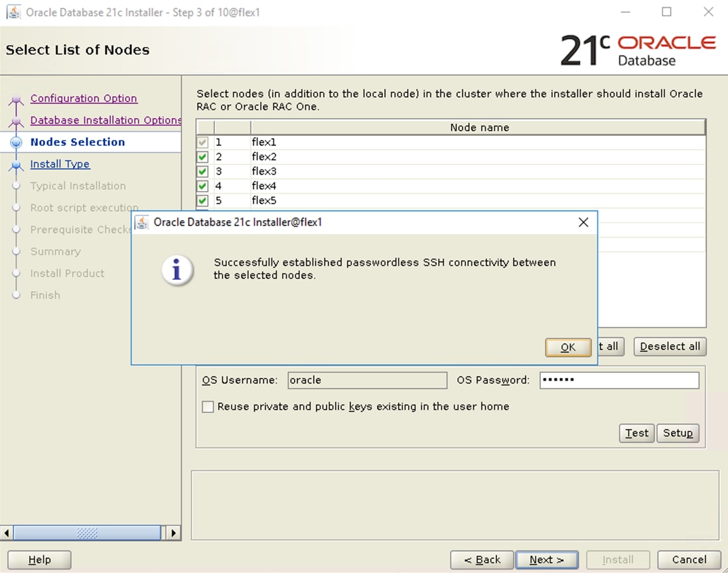Maximize the installer window
The width and height of the screenshot is (728, 573).
click(666, 12)
